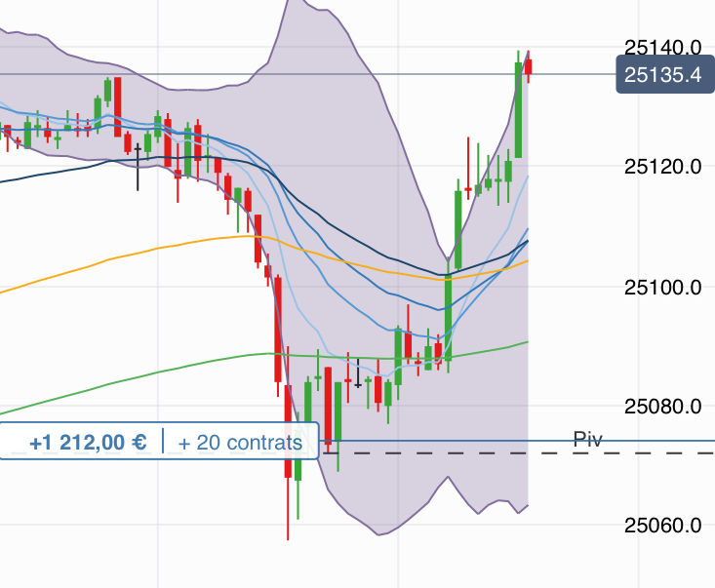Click the current price label 25135.4
This screenshot has height=588, width=715.
665,74
